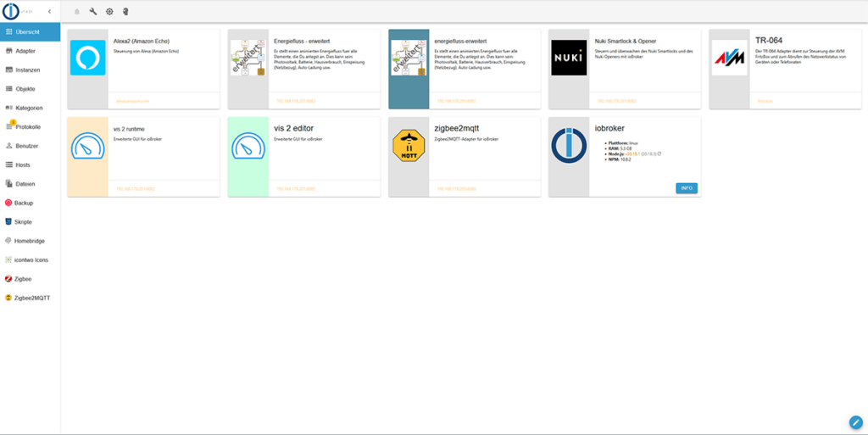Click Node.js update refresh icon
Viewport: 868px width, 435px height.
coord(659,153)
